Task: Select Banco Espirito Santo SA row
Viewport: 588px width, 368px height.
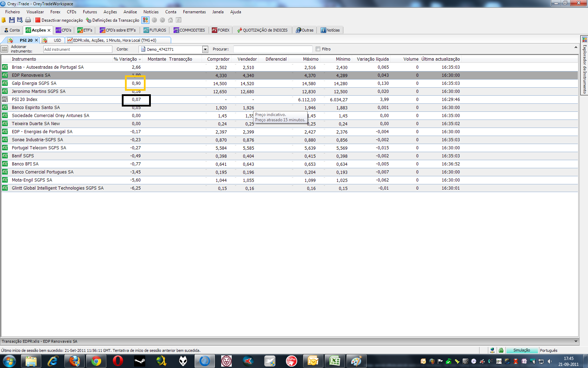Action: 289,108
